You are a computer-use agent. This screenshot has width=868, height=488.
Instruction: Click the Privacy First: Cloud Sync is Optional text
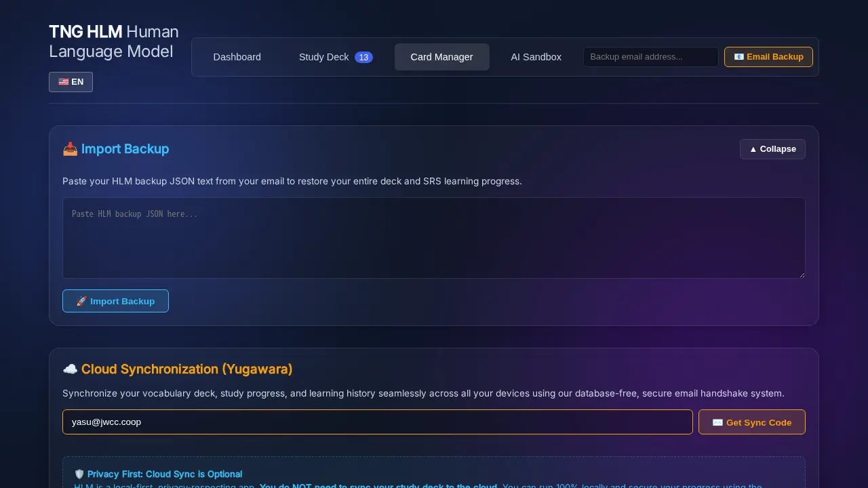[x=165, y=474]
